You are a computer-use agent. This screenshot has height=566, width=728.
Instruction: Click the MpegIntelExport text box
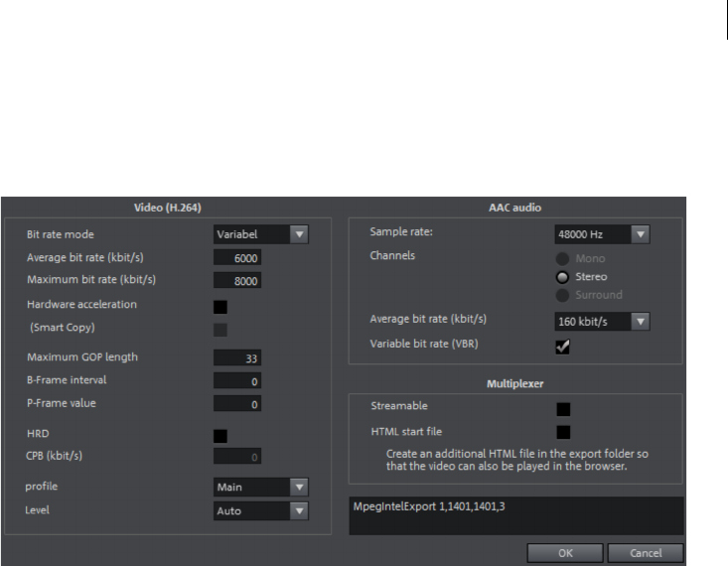tap(516, 515)
